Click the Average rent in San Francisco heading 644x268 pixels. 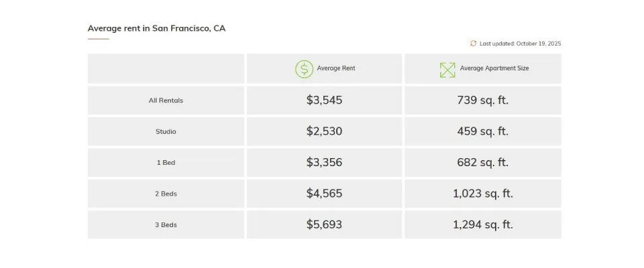click(x=156, y=28)
